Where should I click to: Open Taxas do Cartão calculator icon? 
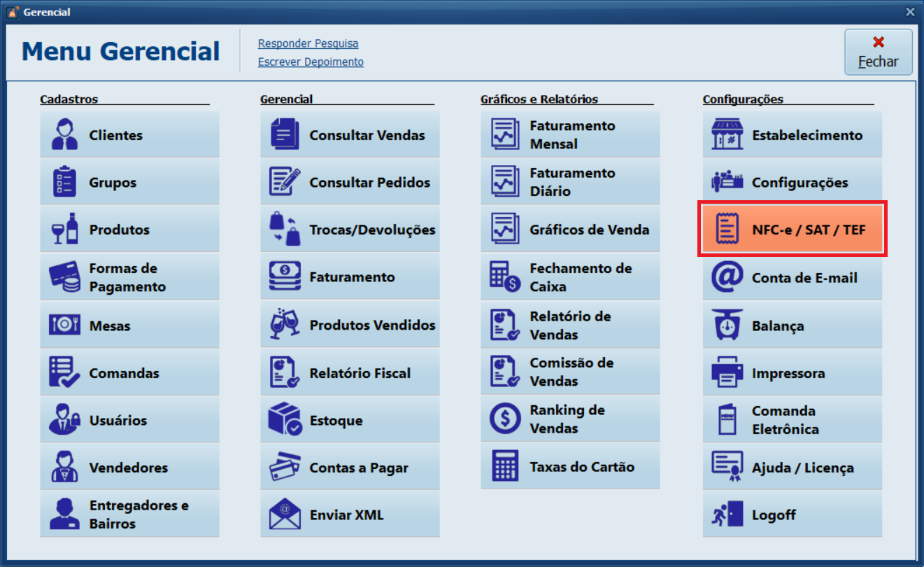point(505,466)
